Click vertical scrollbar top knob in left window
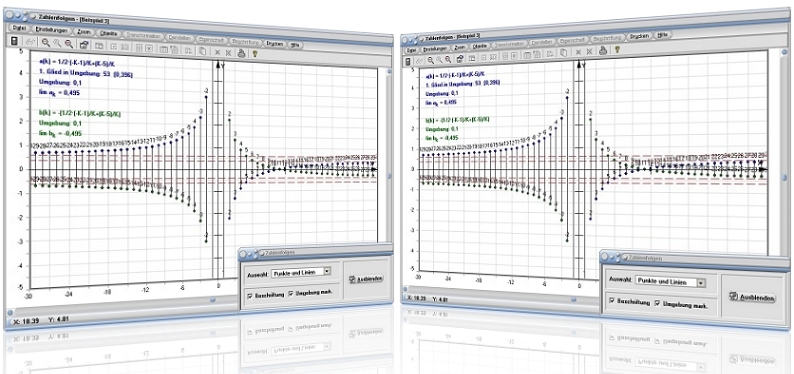 (x=389, y=71)
